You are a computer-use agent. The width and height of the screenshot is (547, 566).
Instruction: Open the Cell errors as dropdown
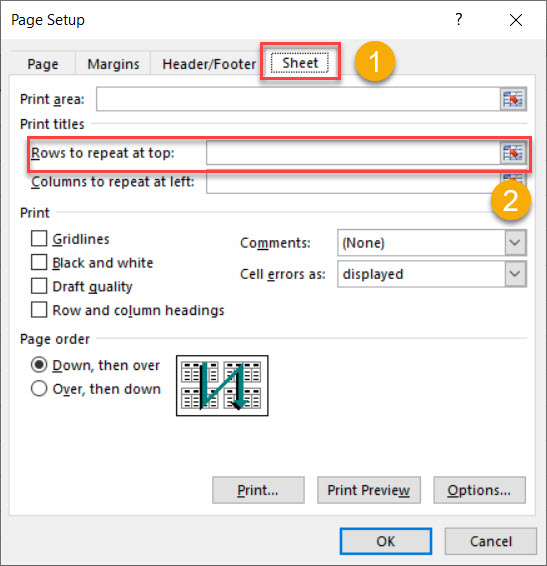click(515, 274)
